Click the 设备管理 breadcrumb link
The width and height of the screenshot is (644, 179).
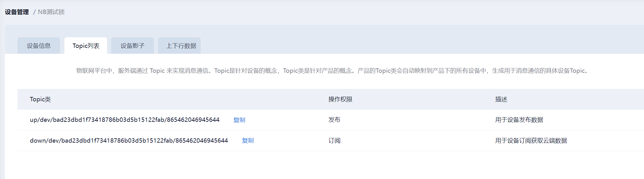pos(17,12)
